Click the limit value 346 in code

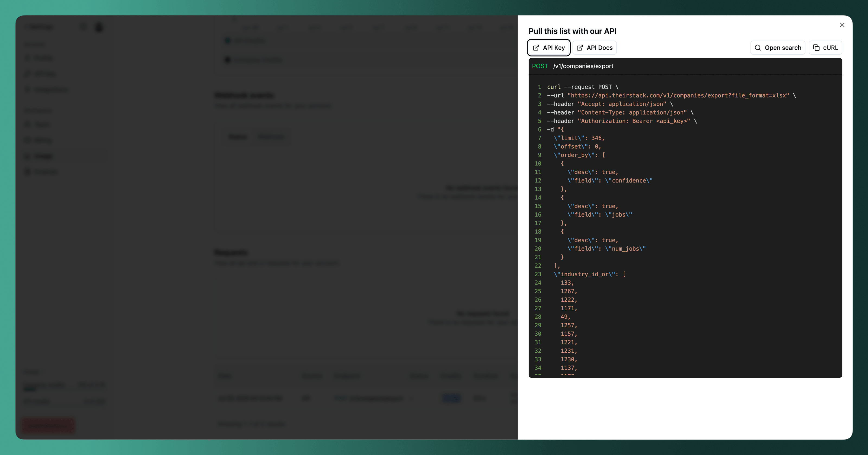596,138
